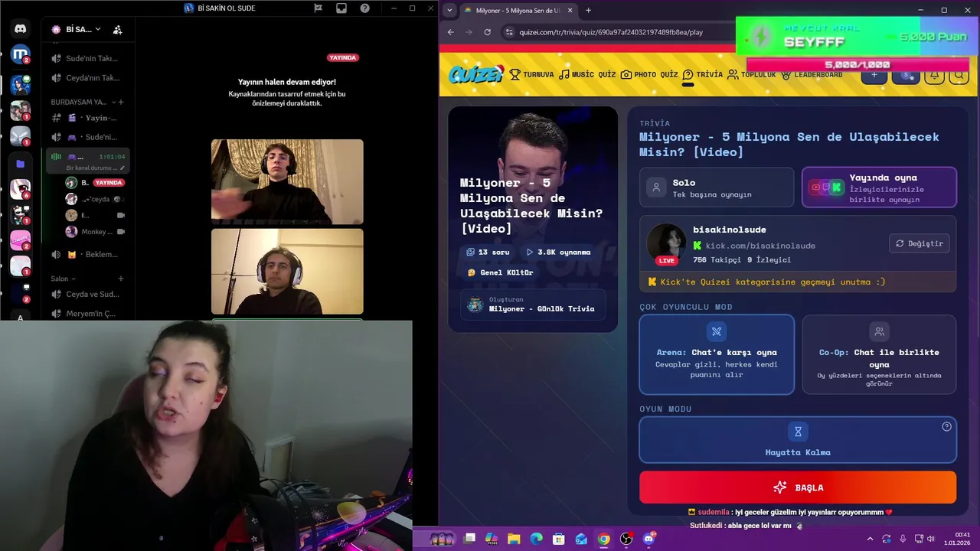Open a new Chrome tab
This screenshot has height=551, width=980.
(x=588, y=11)
